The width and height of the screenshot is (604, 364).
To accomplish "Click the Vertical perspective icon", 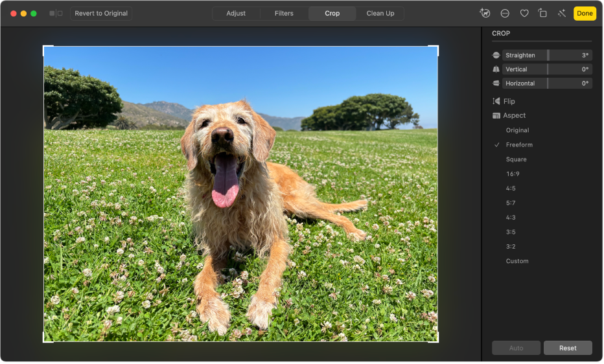I will point(496,69).
